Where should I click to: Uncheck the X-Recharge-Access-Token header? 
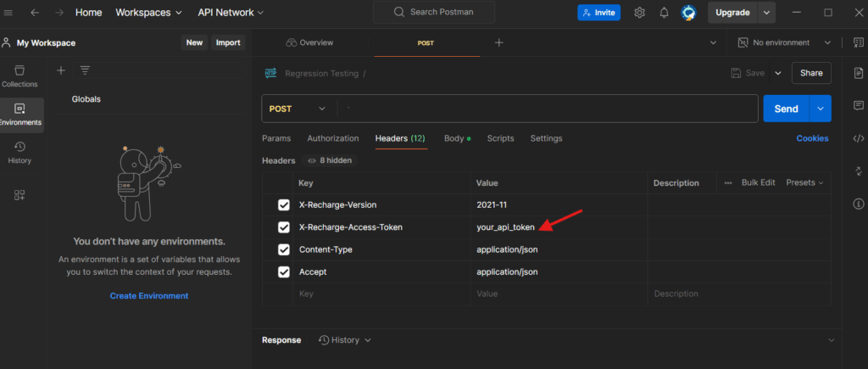click(x=284, y=227)
